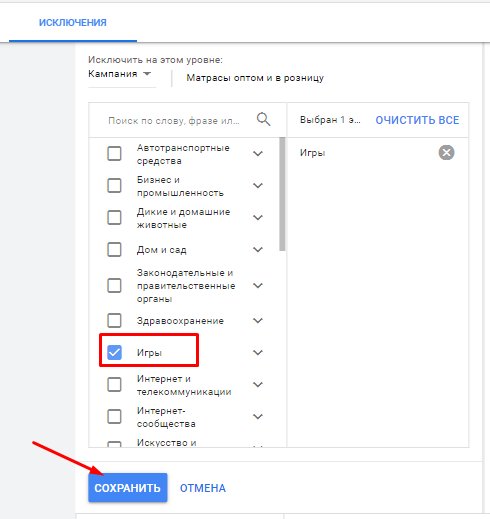Viewport: 490px width, 519px height.
Task: Click the СОХРАНИТЬ button
Action: [128, 488]
